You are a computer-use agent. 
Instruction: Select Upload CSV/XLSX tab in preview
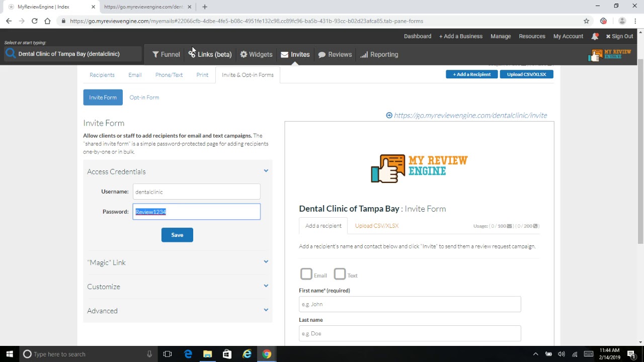377,226
